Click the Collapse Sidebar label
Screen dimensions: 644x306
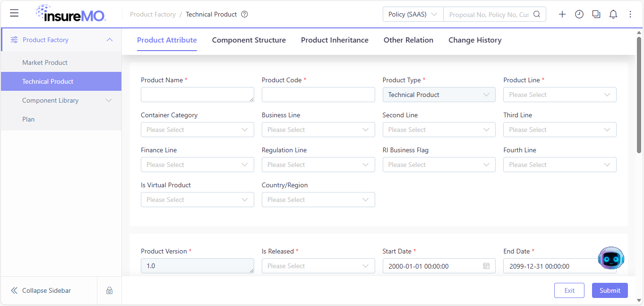pos(46,290)
